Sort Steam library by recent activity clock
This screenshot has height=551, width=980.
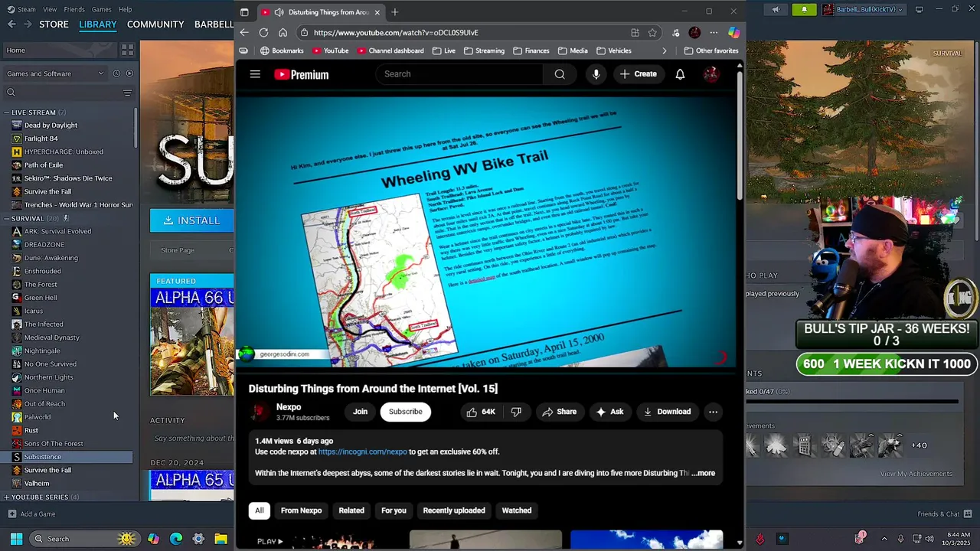pos(116,73)
